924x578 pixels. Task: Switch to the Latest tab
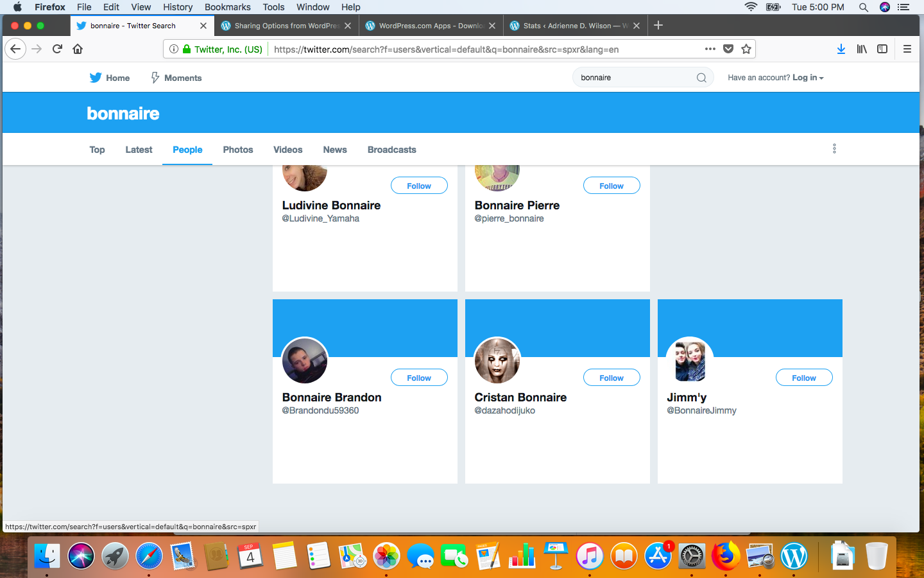139,150
